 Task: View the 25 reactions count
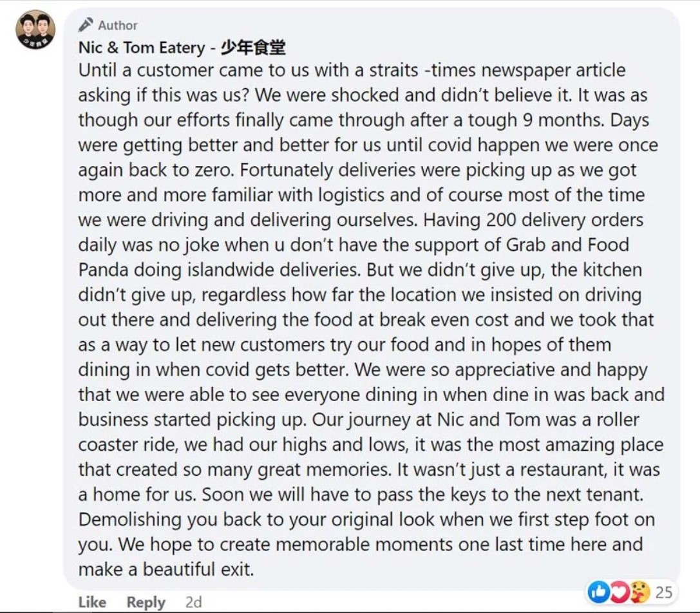(663, 592)
